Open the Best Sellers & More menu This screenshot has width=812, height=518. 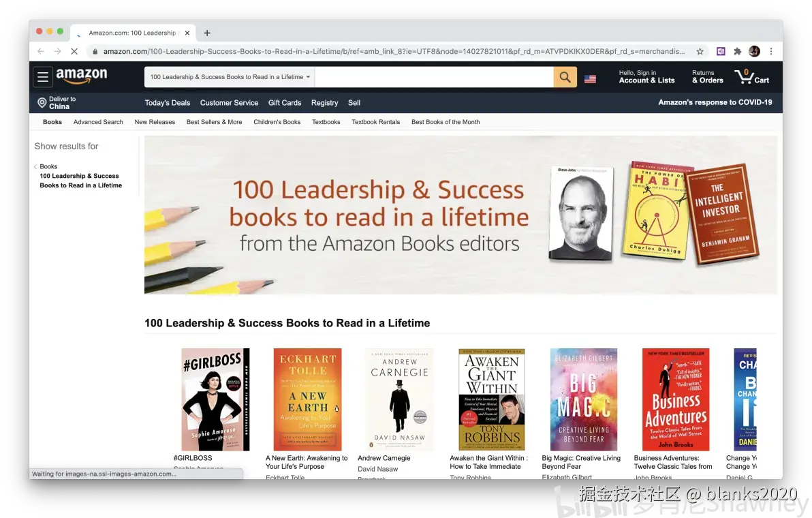point(215,122)
